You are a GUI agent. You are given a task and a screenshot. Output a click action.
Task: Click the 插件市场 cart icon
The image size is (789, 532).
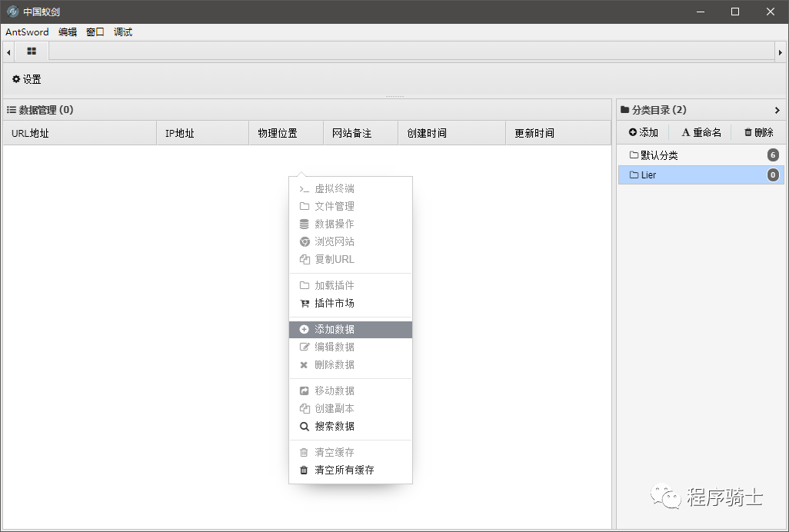click(305, 303)
